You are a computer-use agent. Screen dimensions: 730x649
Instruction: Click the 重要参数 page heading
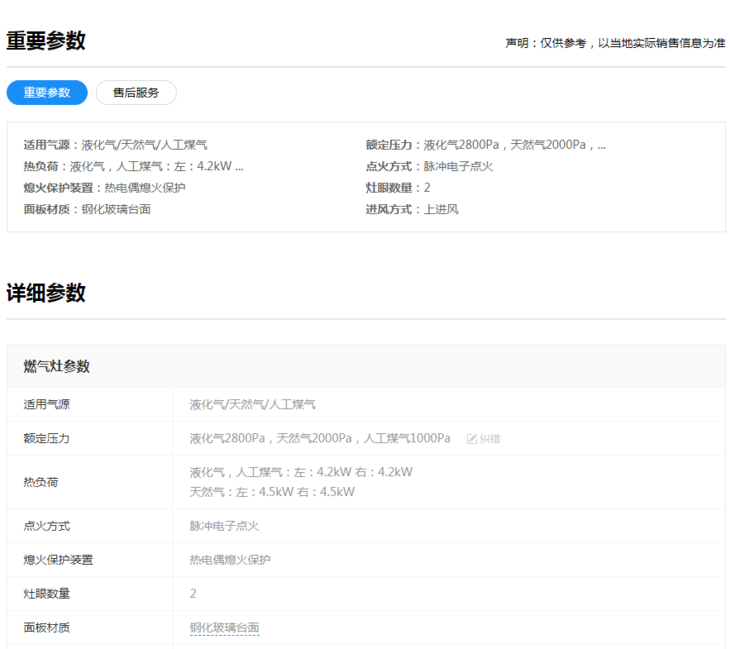[x=46, y=41]
